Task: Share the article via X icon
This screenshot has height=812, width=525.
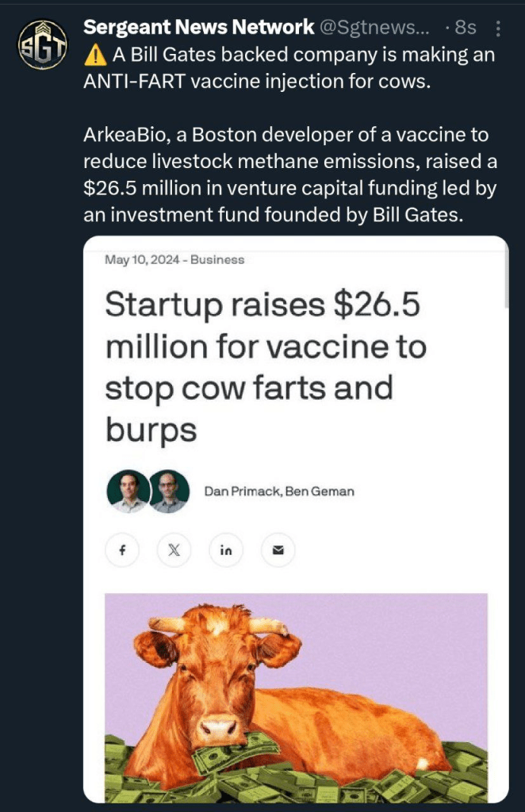Action: pyautogui.click(x=174, y=550)
